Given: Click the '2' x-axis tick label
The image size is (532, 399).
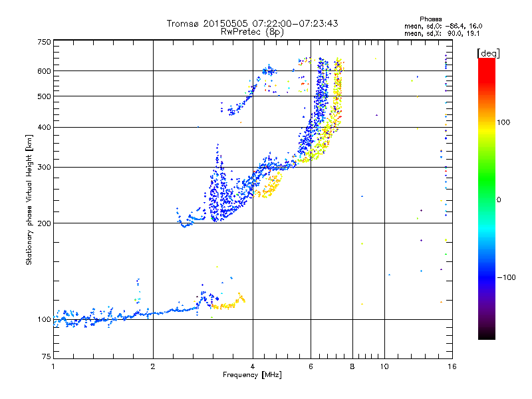Looking at the screenshot, I should click(x=153, y=366).
